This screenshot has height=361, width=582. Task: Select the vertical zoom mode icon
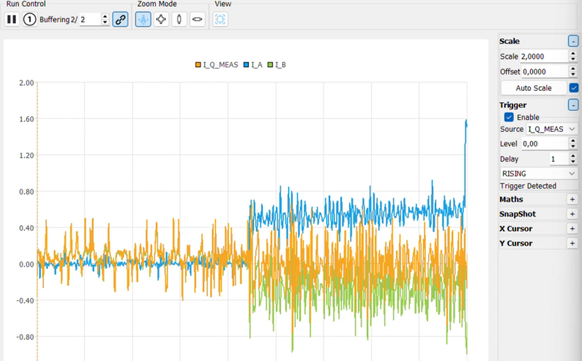click(179, 19)
